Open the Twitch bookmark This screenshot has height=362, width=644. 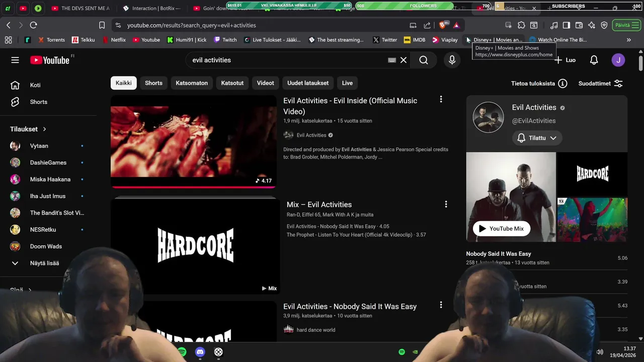click(x=225, y=40)
